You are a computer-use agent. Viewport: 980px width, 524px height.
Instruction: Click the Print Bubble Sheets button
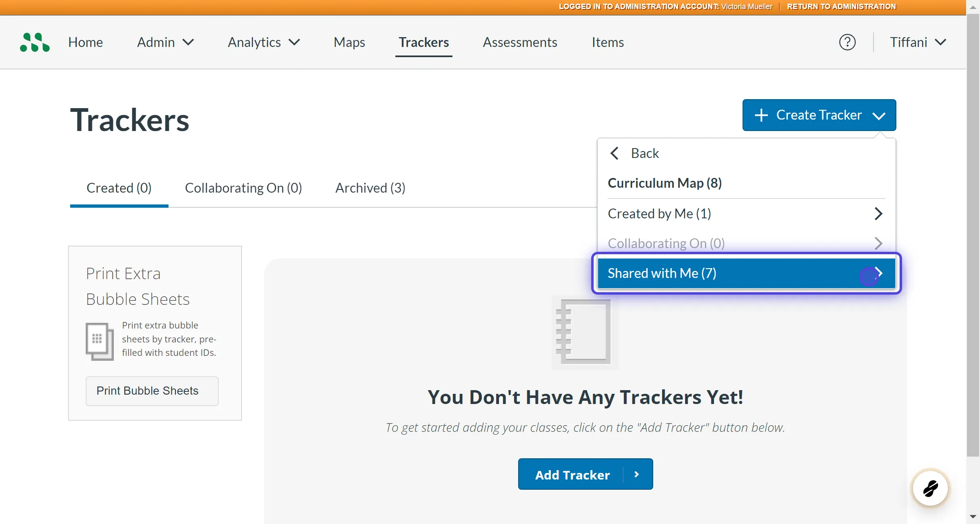pos(152,391)
